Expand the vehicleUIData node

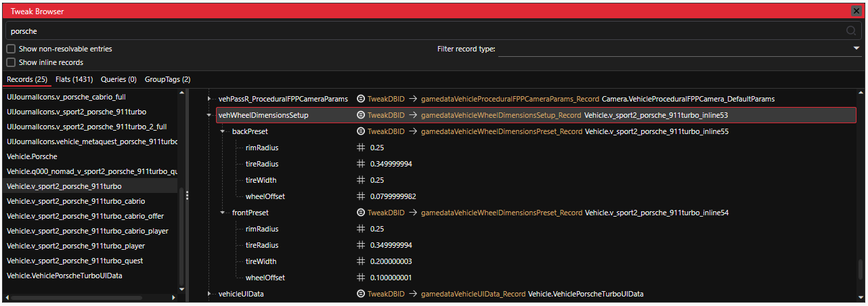[x=209, y=294]
